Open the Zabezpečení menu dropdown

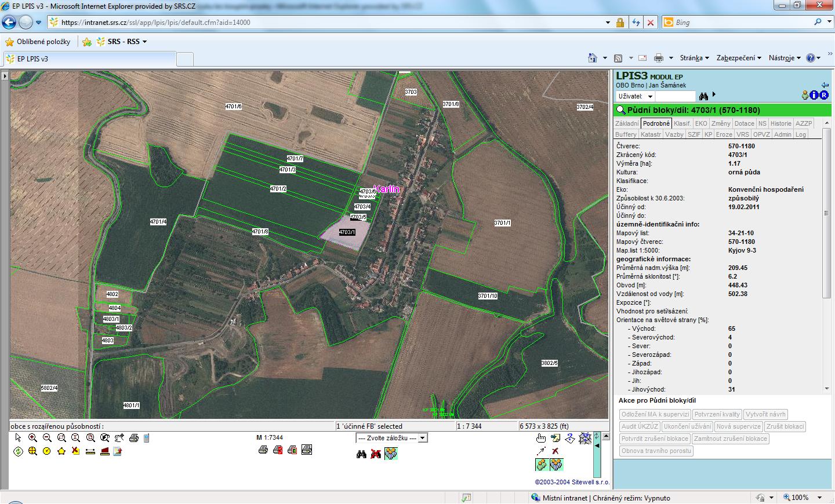tap(739, 58)
